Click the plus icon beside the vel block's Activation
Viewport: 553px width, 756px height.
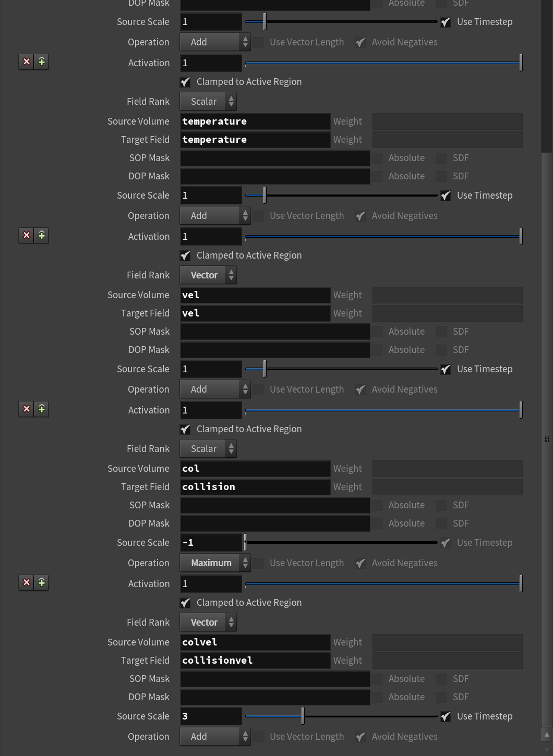click(42, 236)
